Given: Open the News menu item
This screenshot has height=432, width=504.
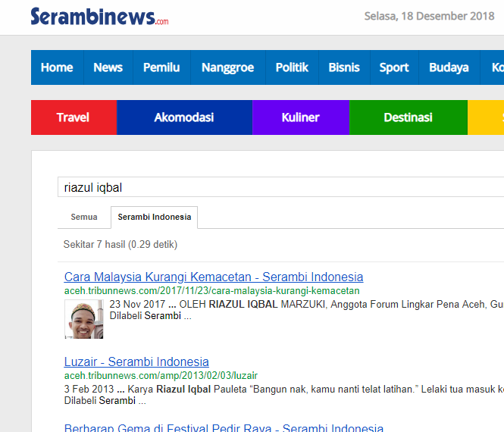Looking at the screenshot, I should (x=108, y=67).
